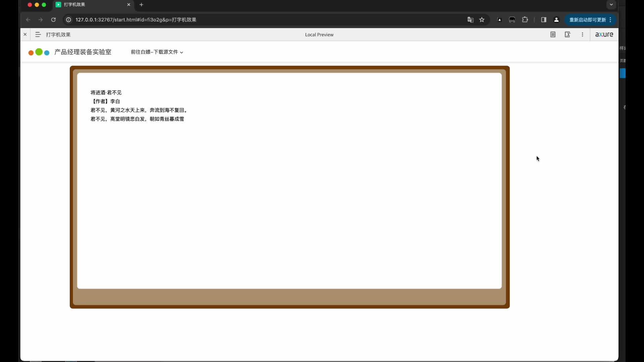Screen dimensions: 644x362
Task: Click the inspect page icon
Action: (x=568, y=35)
